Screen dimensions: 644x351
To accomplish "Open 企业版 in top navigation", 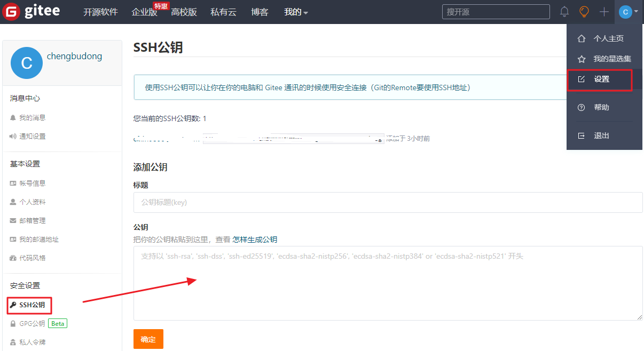I will click(144, 12).
